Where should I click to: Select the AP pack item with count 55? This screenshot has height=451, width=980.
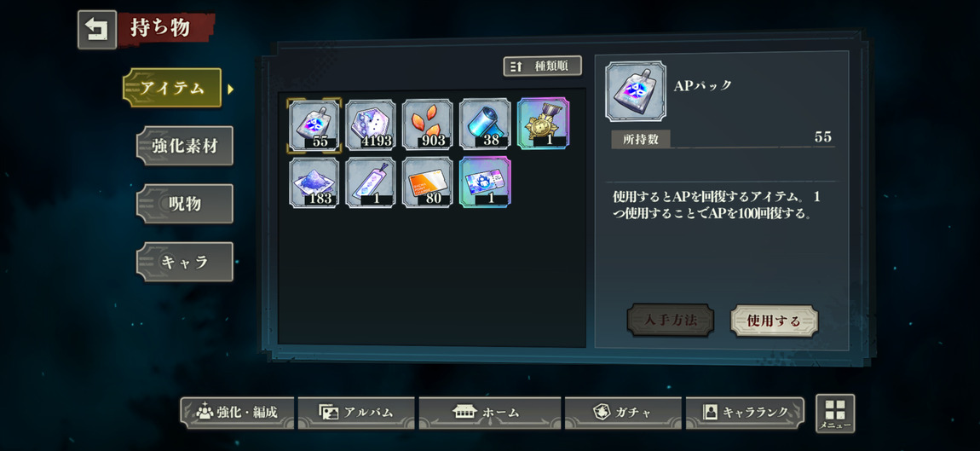coord(314,124)
